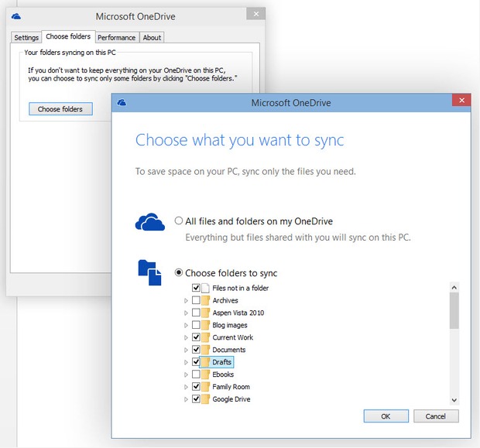
Task: Uncheck the Documents checkbox
Action: pos(196,350)
